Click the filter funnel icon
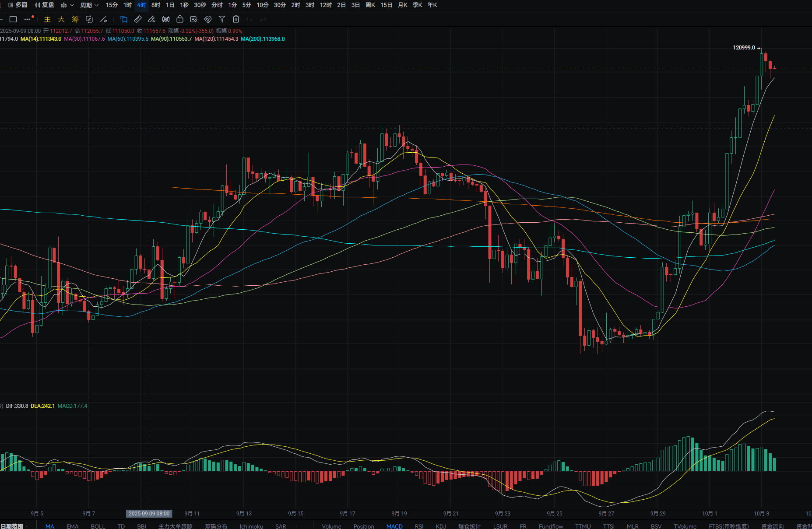This screenshot has width=812, height=529. pos(222,19)
